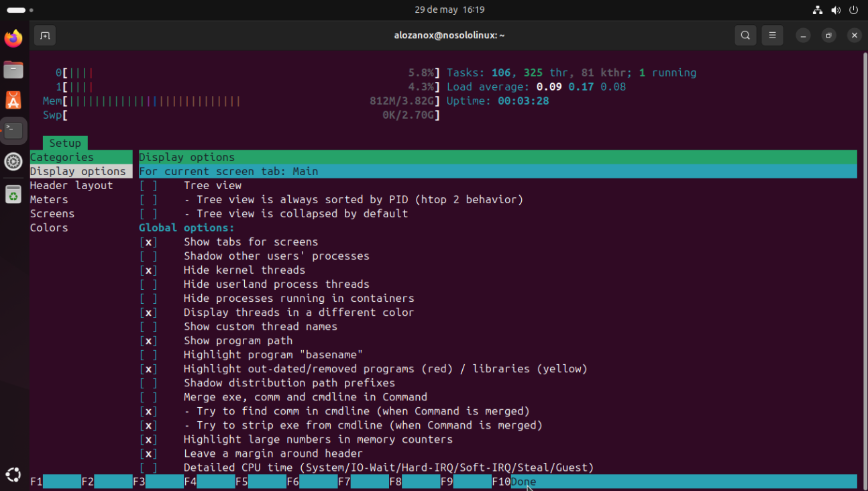
Task: Open Settings gear in dock
Action: (x=13, y=162)
